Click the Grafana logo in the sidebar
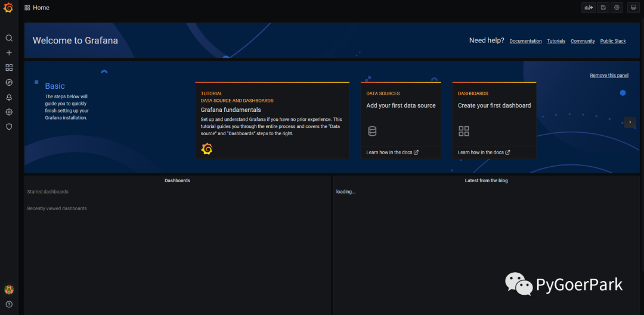Viewport: 644px width, 315px height. click(8, 8)
